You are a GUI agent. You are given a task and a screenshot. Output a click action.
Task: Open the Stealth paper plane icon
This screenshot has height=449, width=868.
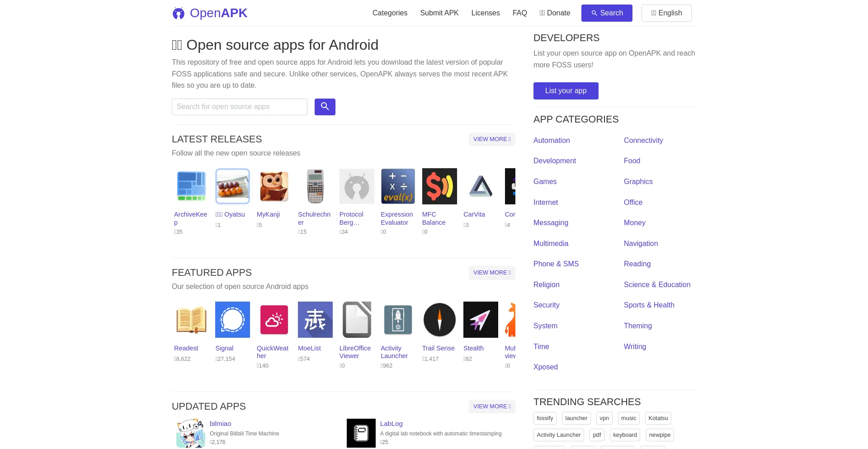coord(481,320)
